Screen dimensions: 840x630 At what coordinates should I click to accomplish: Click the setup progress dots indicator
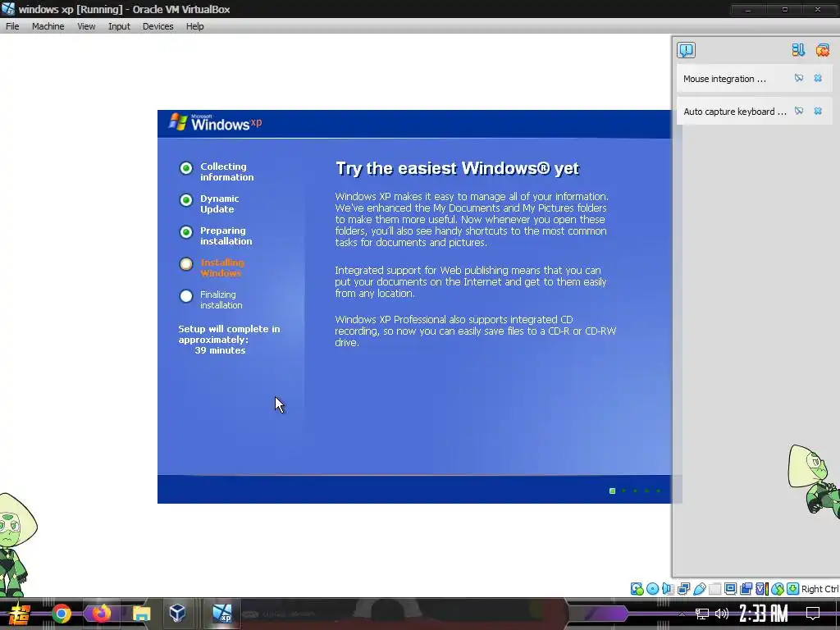click(x=635, y=491)
